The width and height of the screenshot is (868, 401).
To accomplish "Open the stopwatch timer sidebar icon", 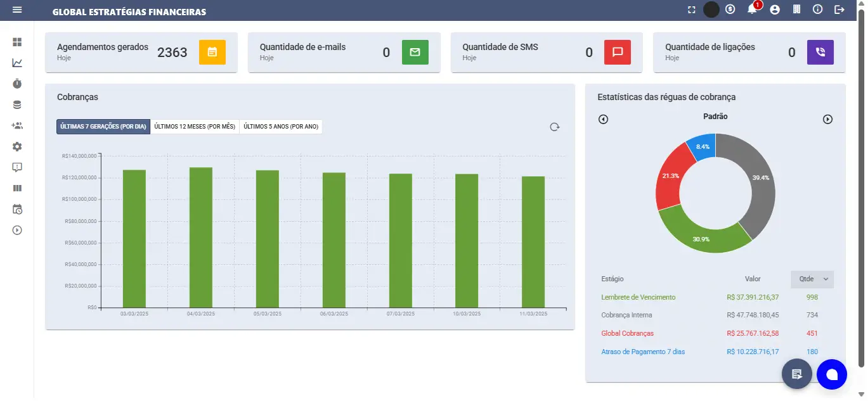I will [17, 84].
